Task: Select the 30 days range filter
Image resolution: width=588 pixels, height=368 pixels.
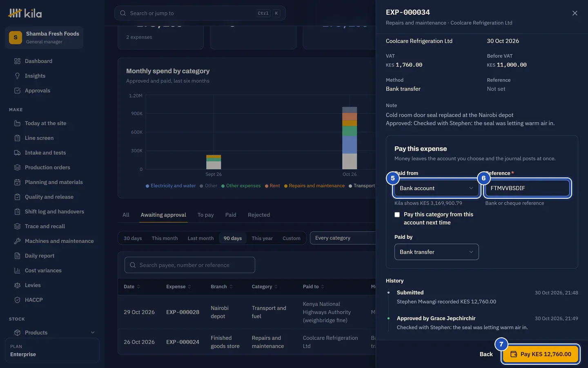Action: [133, 238]
